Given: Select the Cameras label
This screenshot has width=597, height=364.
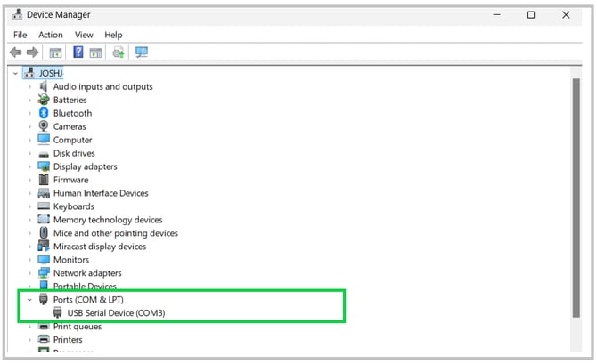Looking at the screenshot, I should click(70, 126).
